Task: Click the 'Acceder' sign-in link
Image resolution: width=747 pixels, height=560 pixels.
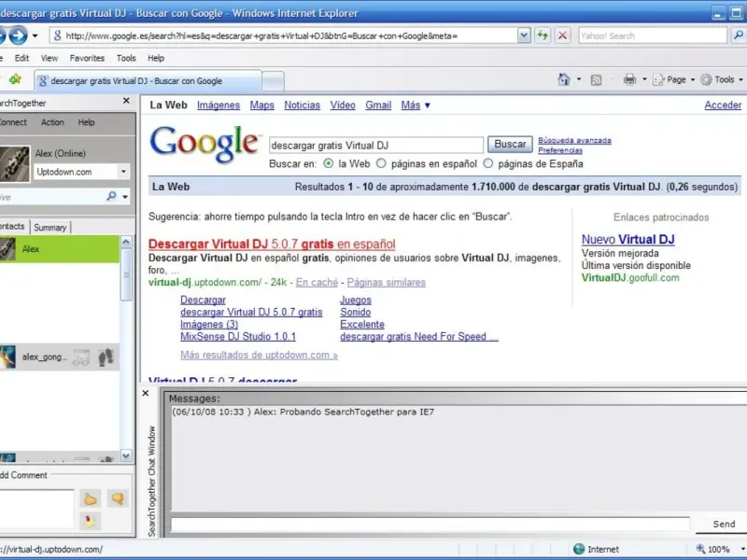Action: (x=723, y=105)
